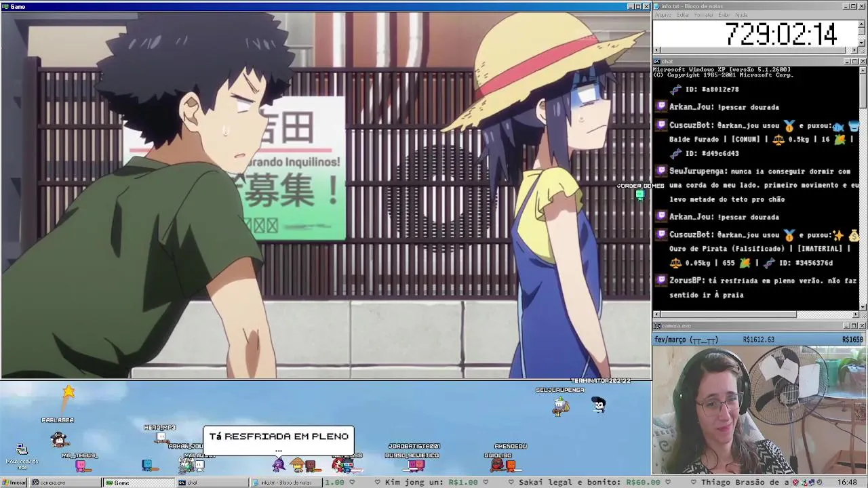Click the speech bubble Tá resfriada em pleno

pos(278,441)
